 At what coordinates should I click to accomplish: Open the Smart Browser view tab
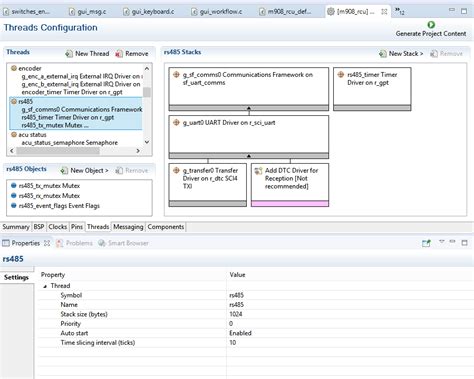(123, 243)
